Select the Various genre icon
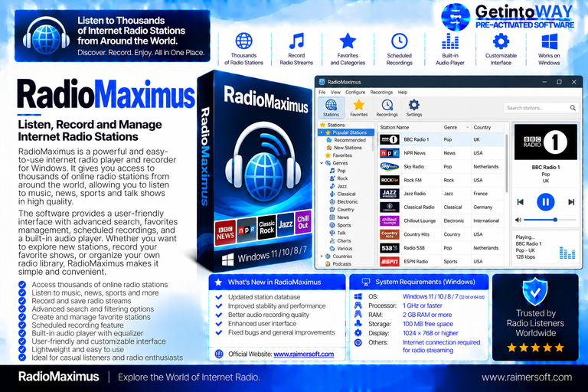The height and width of the screenshot is (392, 588). pos(332,248)
